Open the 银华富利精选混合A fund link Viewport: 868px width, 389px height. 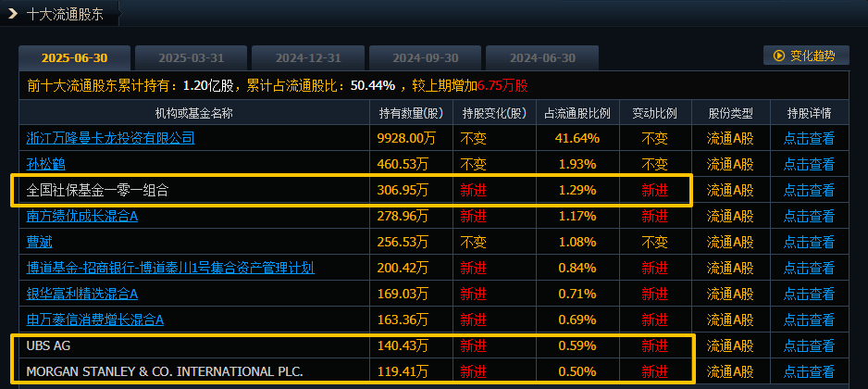82,294
